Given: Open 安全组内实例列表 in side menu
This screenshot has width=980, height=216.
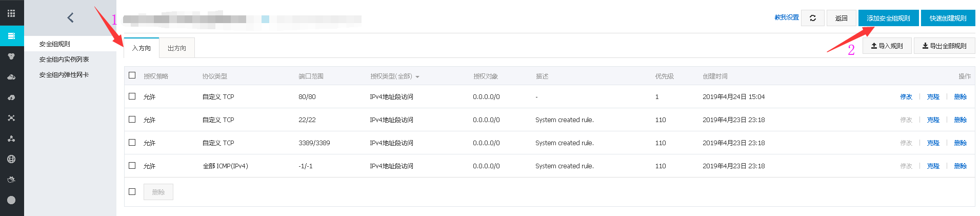Looking at the screenshot, I should (x=64, y=60).
